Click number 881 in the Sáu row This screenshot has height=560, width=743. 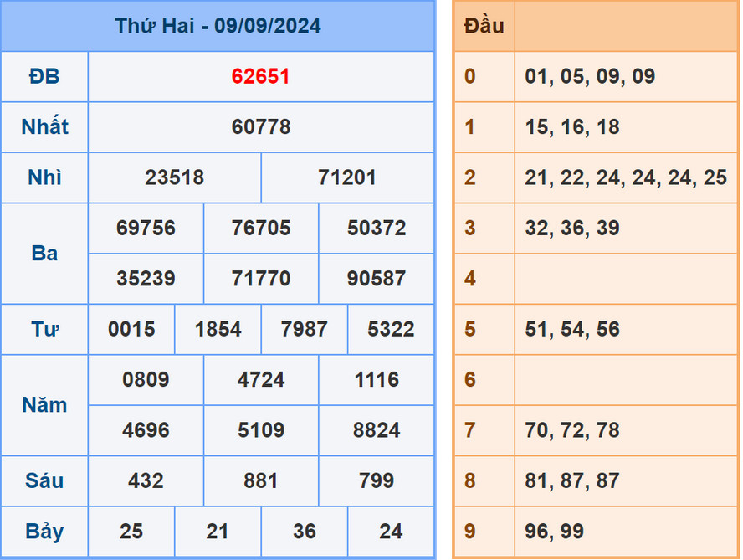(261, 480)
